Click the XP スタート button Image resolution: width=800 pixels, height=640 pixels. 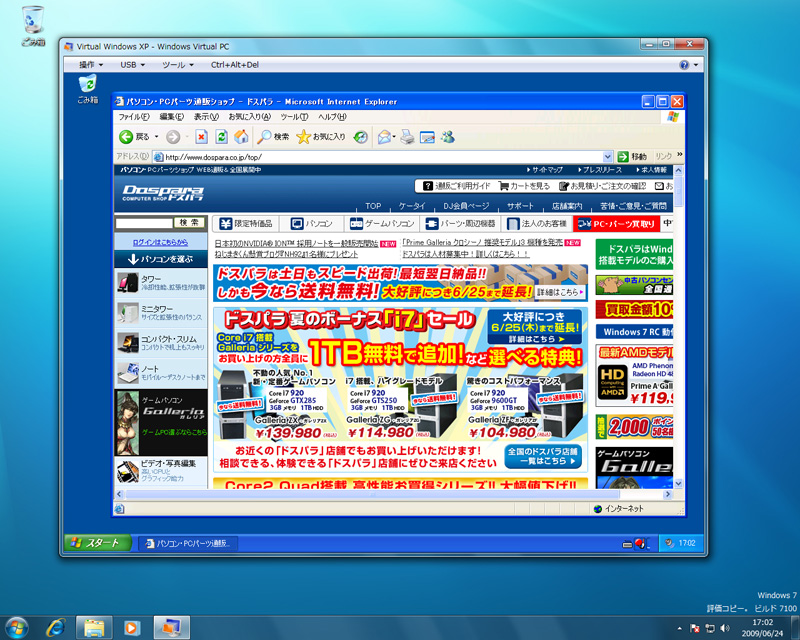click(x=98, y=543)
